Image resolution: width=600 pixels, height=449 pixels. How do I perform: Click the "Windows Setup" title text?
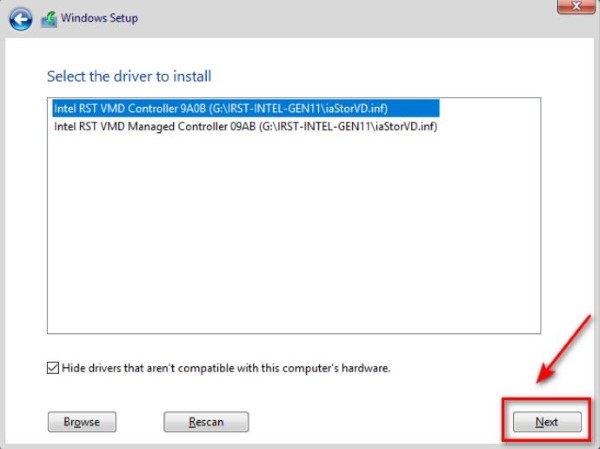pos(100,18)
